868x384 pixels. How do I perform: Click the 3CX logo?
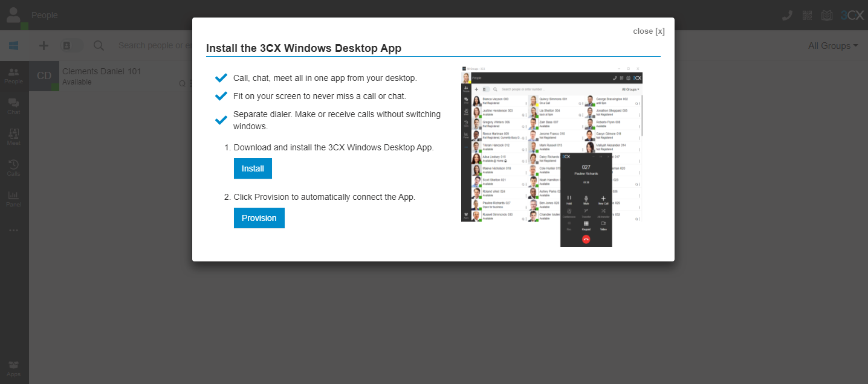pyautogui.click(x=852, y=16)
